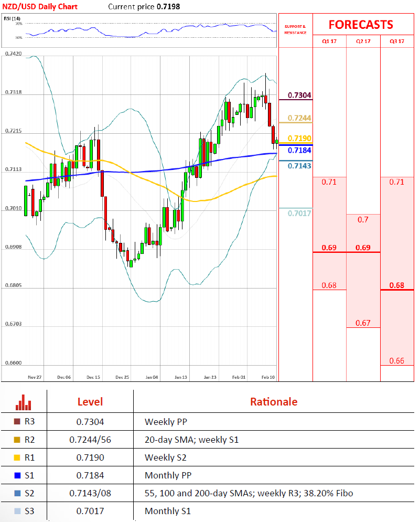Click the bold 0.68 value under Q3 17
420x522 pixels.
click(x=397, y=285)
